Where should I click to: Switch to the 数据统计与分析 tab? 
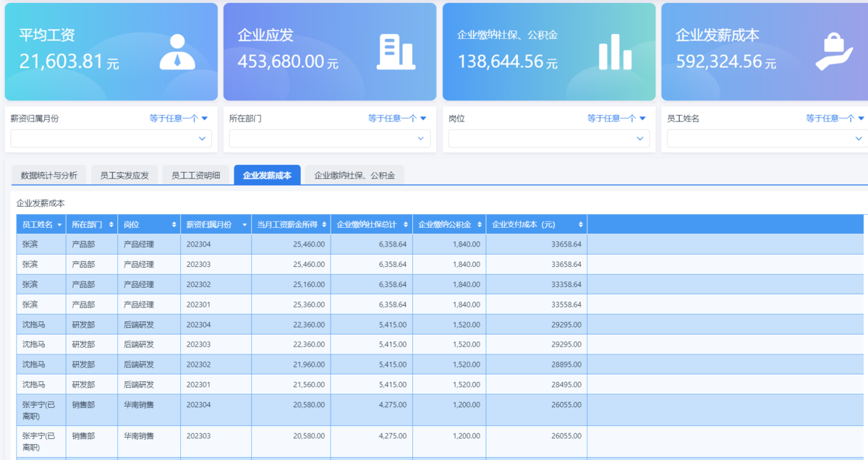49,175
